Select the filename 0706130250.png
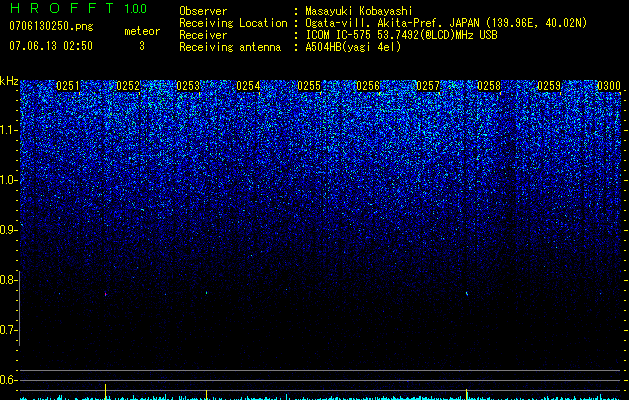Viewport: 629px width, 400px height. coord(51,27)
